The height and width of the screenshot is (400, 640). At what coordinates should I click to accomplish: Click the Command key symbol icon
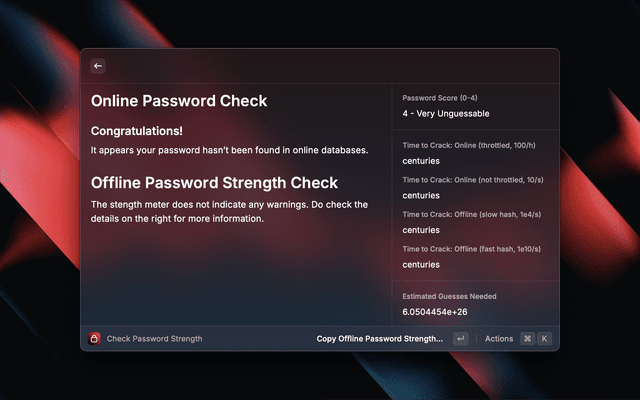pos(527,338)
